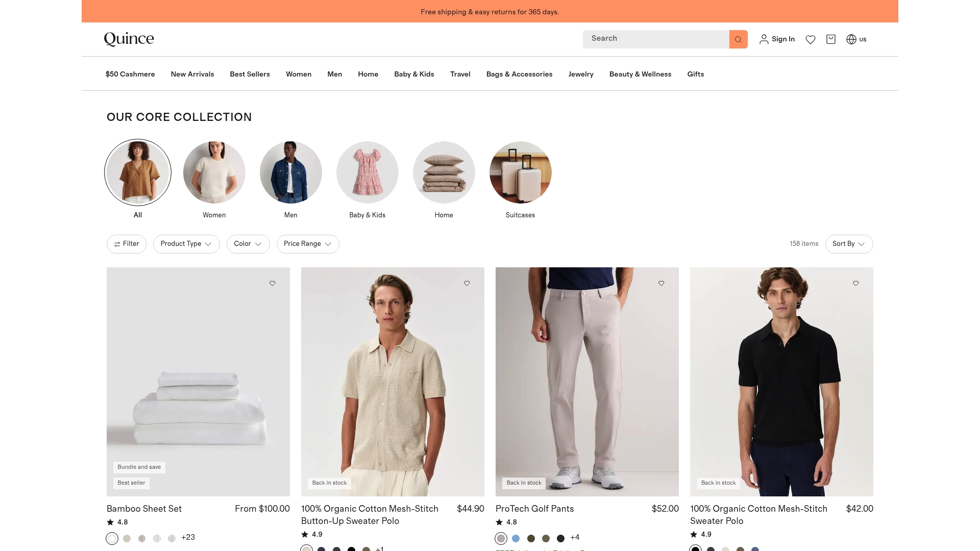Select the Men category circle image

coord(291,172)
